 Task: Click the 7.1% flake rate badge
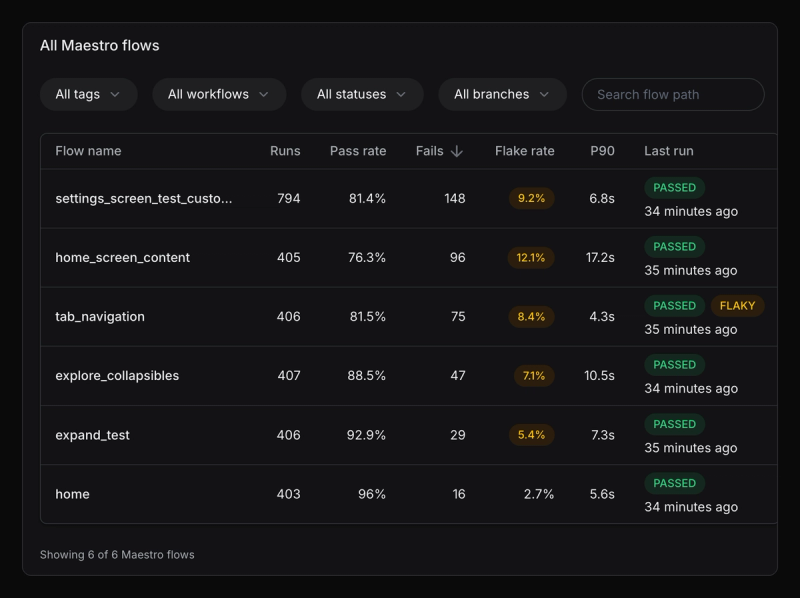pyautogui.click(x=534, y=376)
